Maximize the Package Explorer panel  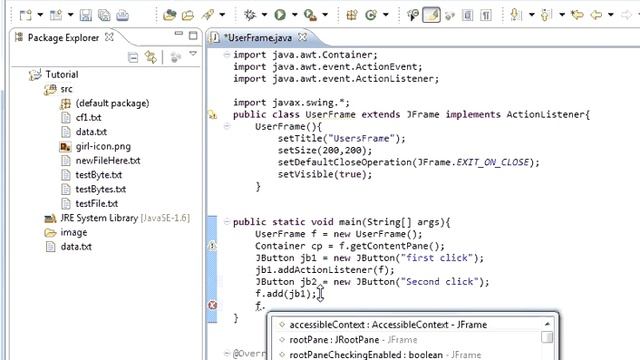(x=193, y=36)
